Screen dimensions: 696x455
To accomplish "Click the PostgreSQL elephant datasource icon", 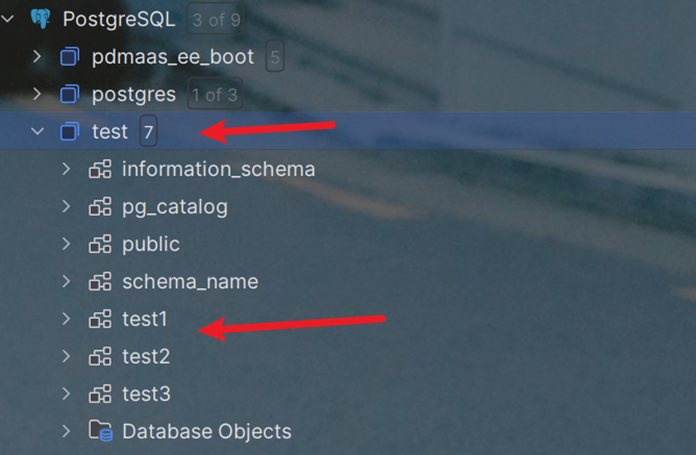I will [x=40, y=19].
